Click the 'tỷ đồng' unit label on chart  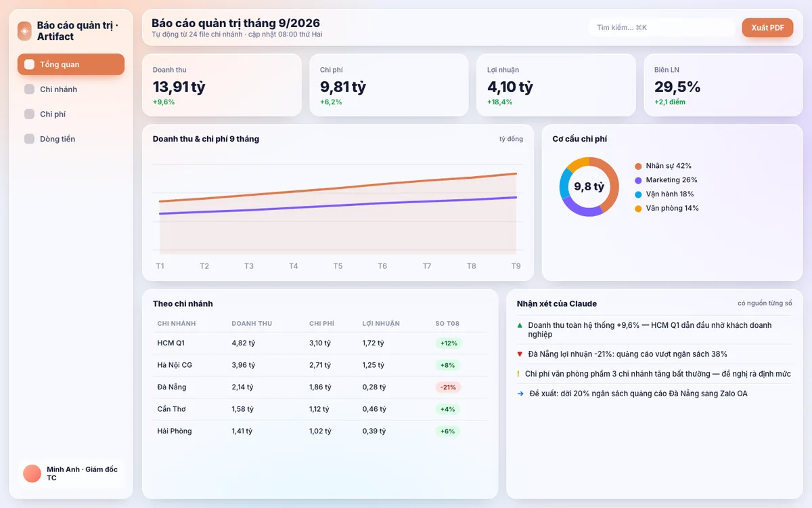[x=511, y=139]
